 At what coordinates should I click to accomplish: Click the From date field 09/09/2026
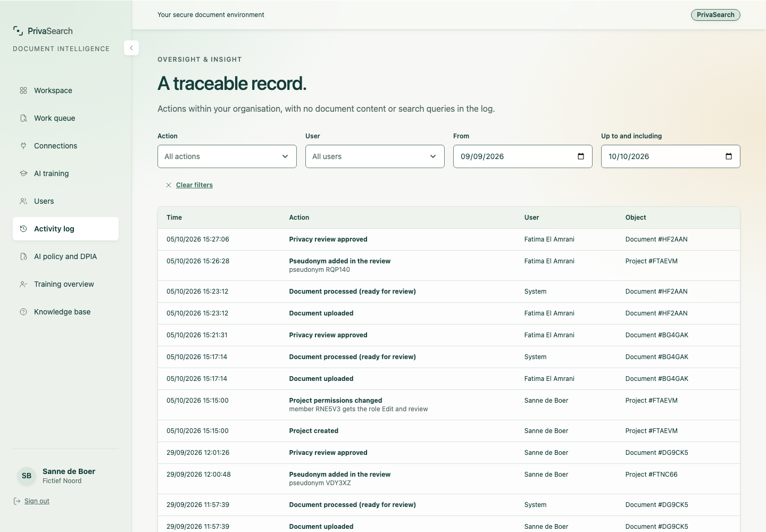(523, 156)
